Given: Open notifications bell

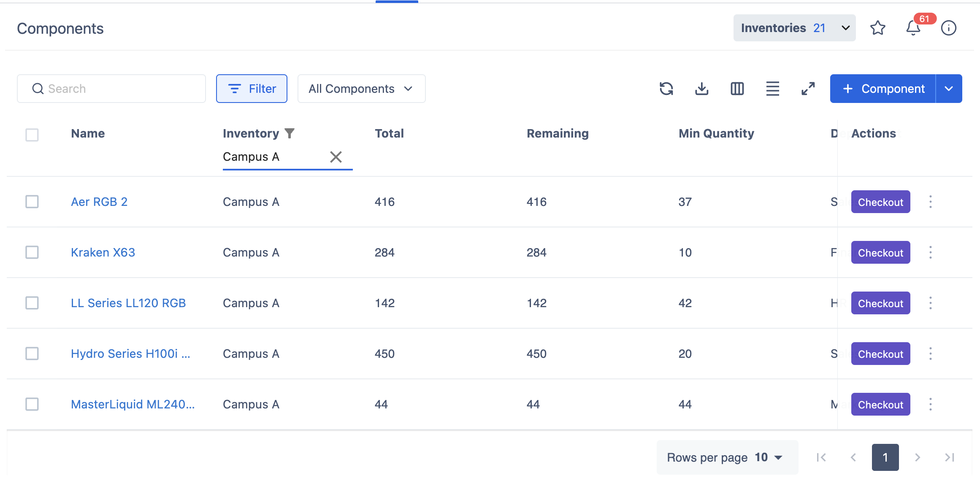Looking at the screenshot, I should pyautogui.click(x=913, y=28).
